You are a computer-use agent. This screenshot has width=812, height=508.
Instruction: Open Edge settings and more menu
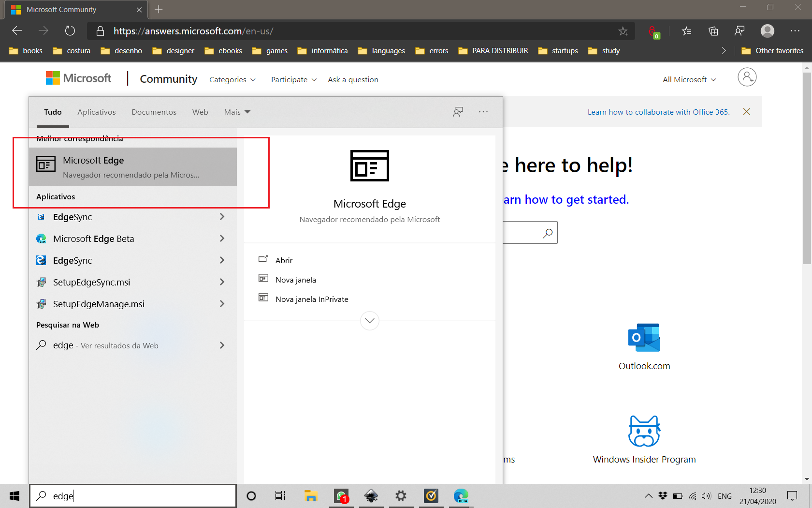pyautogui.click(x=795, y=31)
